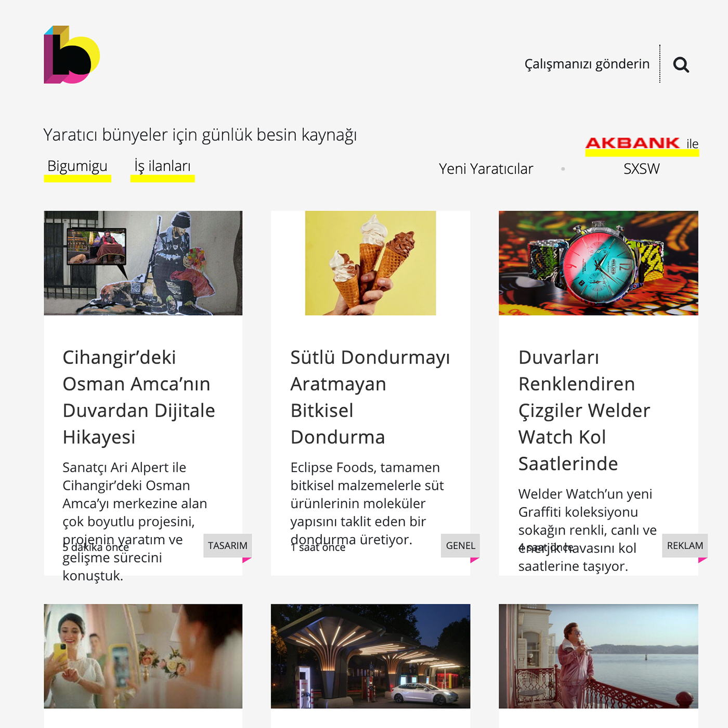The width and height of the screenshot is (728, 728).
Task: Click the Bigumigu colorful b logo
Action: pos(72,55)
